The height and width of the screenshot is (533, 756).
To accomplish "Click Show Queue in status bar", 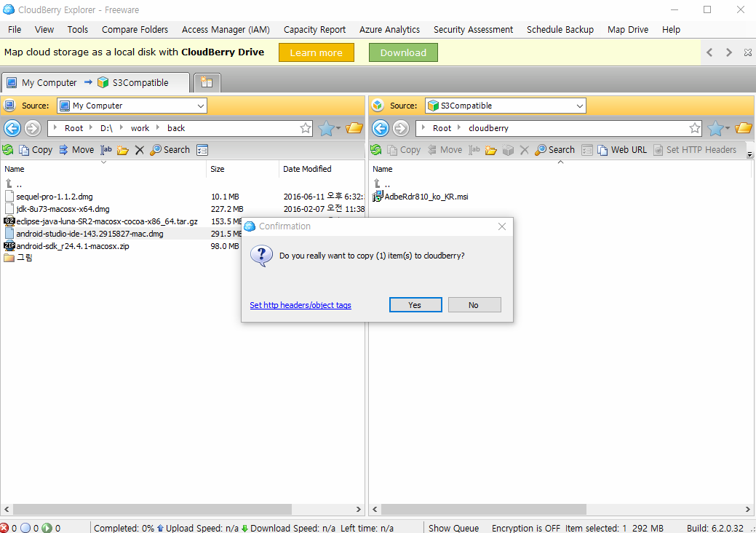I will pyautogui.click(x=453, y=528).
